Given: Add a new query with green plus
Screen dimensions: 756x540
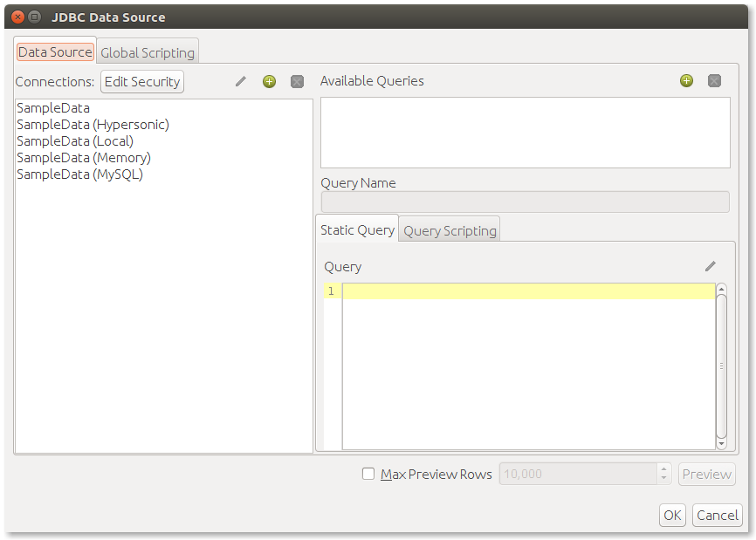Looking at the screenshot, I should (686, 80).
